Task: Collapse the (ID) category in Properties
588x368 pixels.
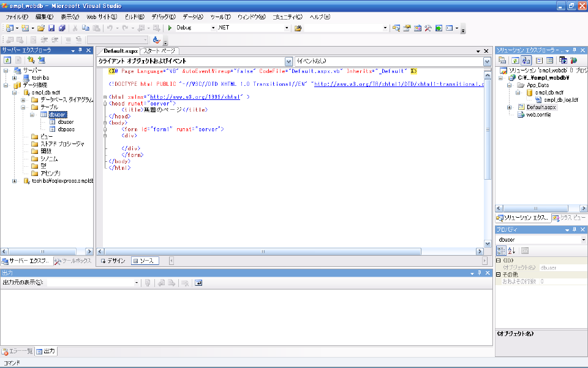Action: pyautogui.click(x=499, y=260)
